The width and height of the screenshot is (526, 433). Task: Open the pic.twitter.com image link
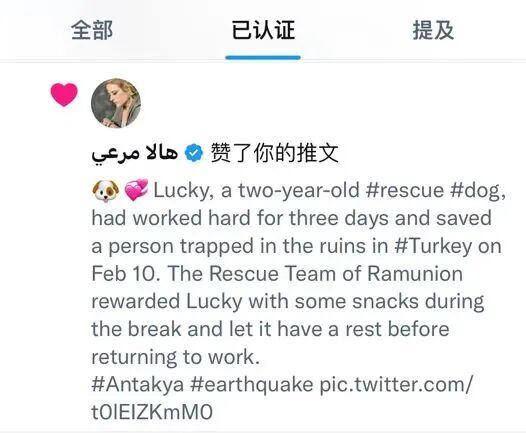[396, 384]
